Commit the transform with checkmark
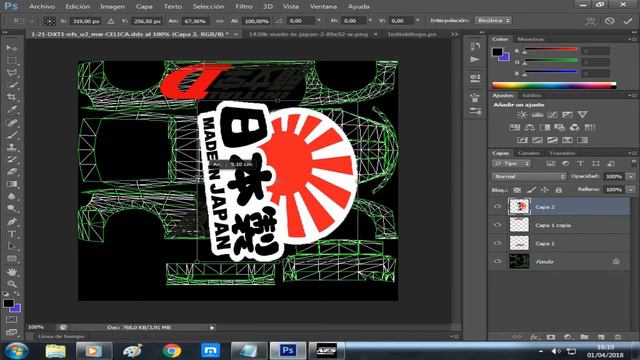This screenshot has height=360, width=640. click(x=628, y=21)
